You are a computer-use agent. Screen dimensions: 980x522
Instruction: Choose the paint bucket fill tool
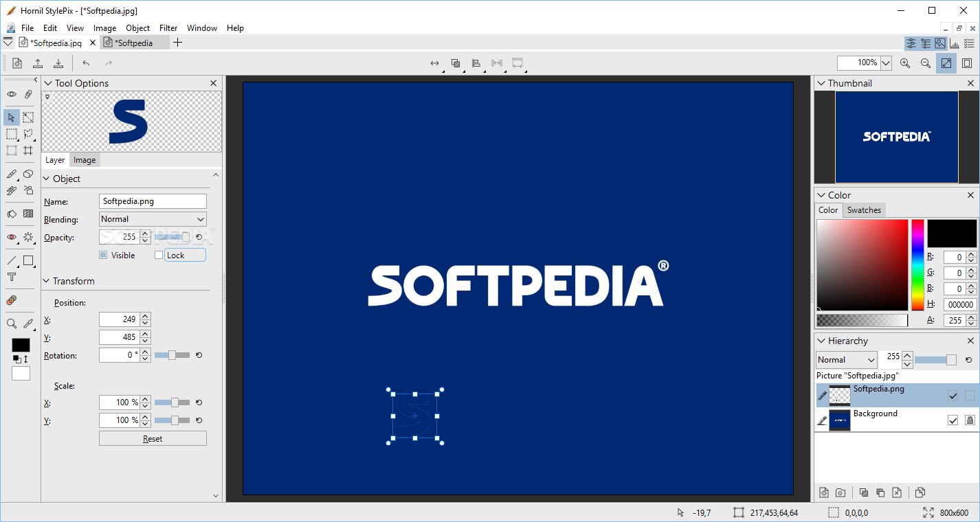coord(12,214)
